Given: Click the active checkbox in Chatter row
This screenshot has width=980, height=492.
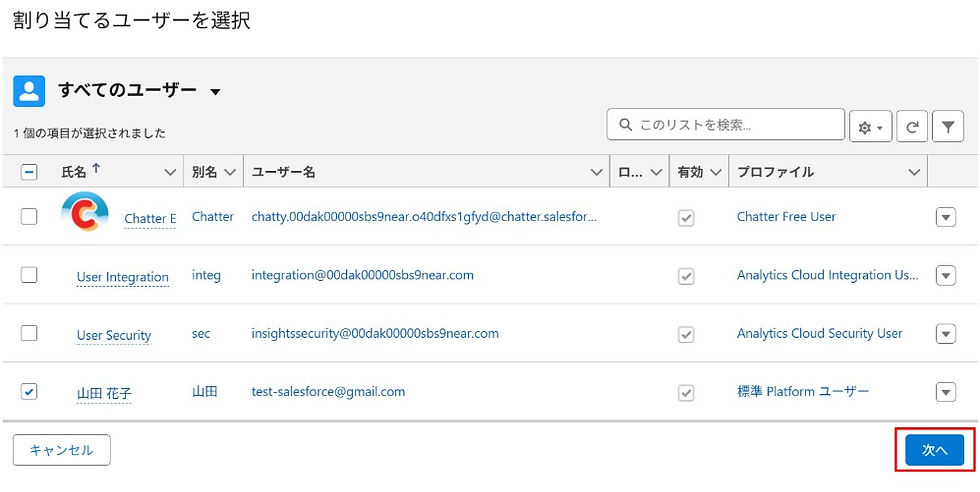Looking at the screenshot, I should click(686, 218).
